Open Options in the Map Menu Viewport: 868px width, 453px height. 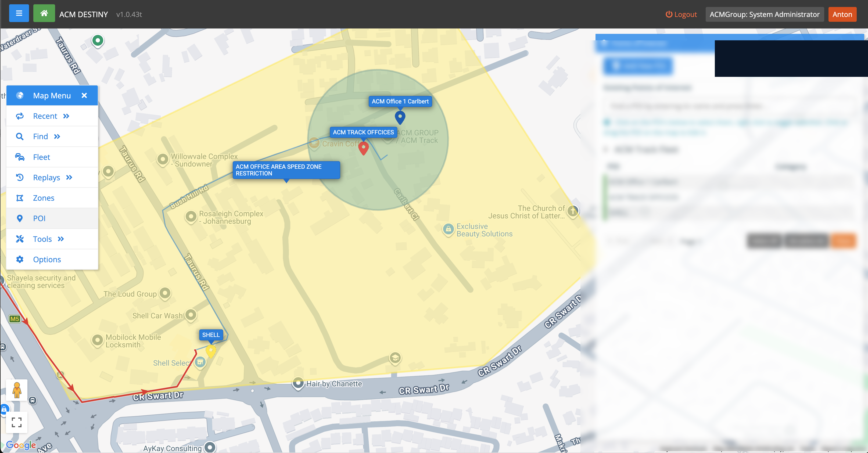(52, 259)
